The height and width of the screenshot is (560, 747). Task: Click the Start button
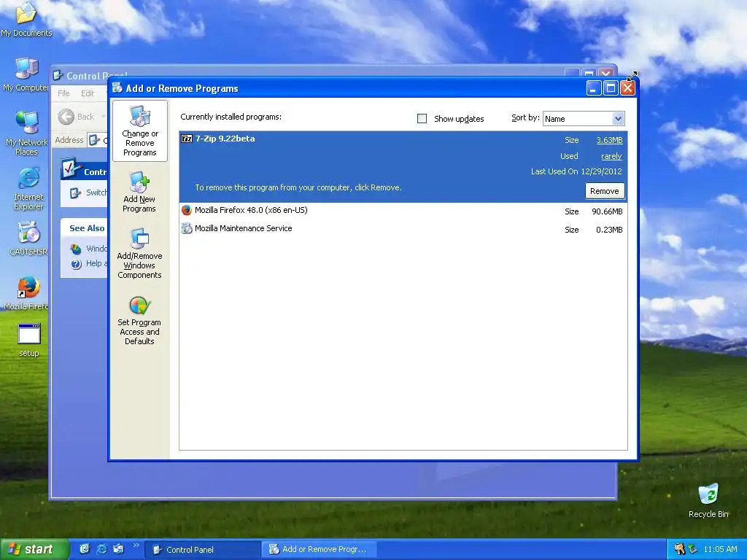click(34, 549)
